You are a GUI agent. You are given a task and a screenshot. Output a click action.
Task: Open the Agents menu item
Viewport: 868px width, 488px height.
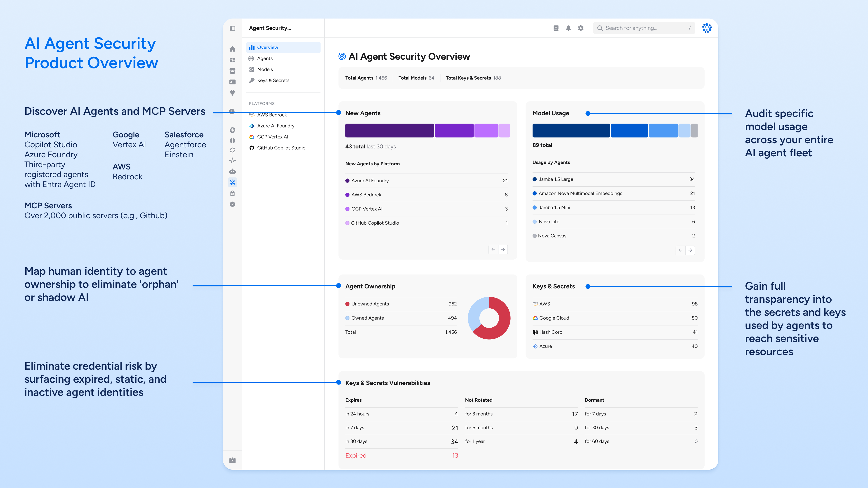[265, 59]
